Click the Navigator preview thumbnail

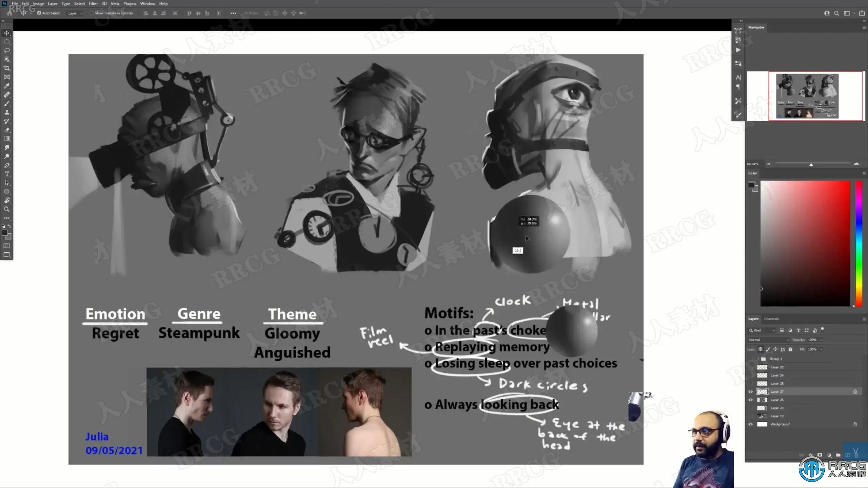[807, 96]
